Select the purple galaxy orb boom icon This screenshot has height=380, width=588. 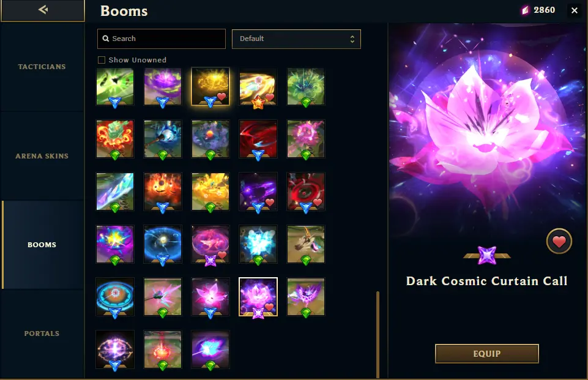coord(115,349)
